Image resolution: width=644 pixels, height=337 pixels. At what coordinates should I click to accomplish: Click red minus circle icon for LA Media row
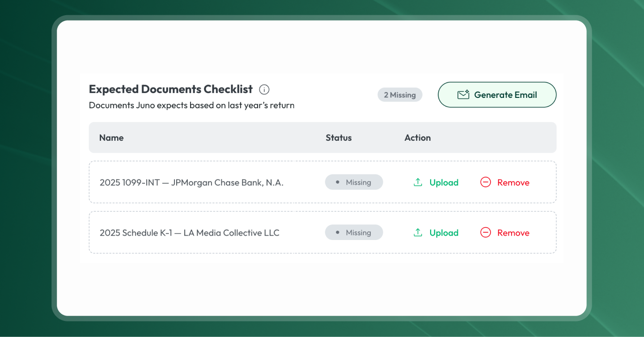[486, 232]
